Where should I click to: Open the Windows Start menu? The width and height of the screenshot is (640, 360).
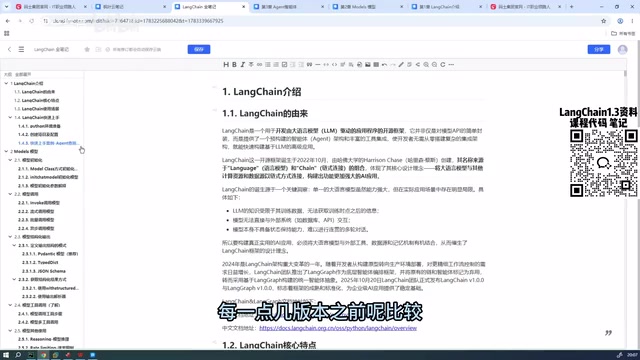(x=6, y=355)
